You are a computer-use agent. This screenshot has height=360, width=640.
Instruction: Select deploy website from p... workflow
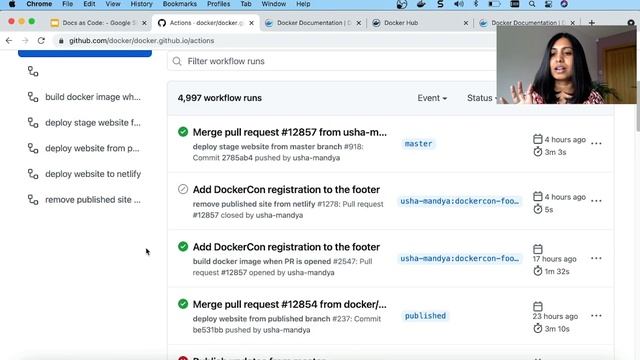coord(92,149)
